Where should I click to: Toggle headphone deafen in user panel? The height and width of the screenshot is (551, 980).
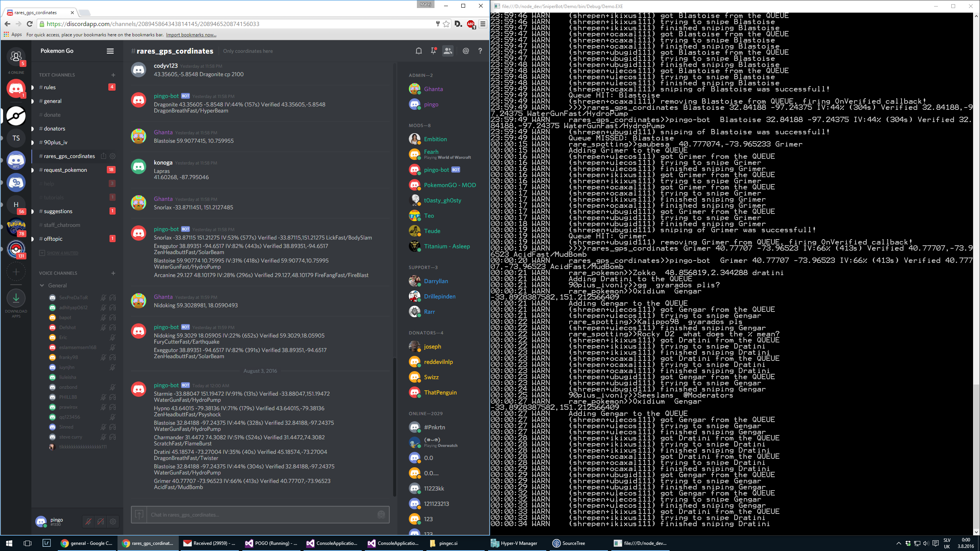101,522
